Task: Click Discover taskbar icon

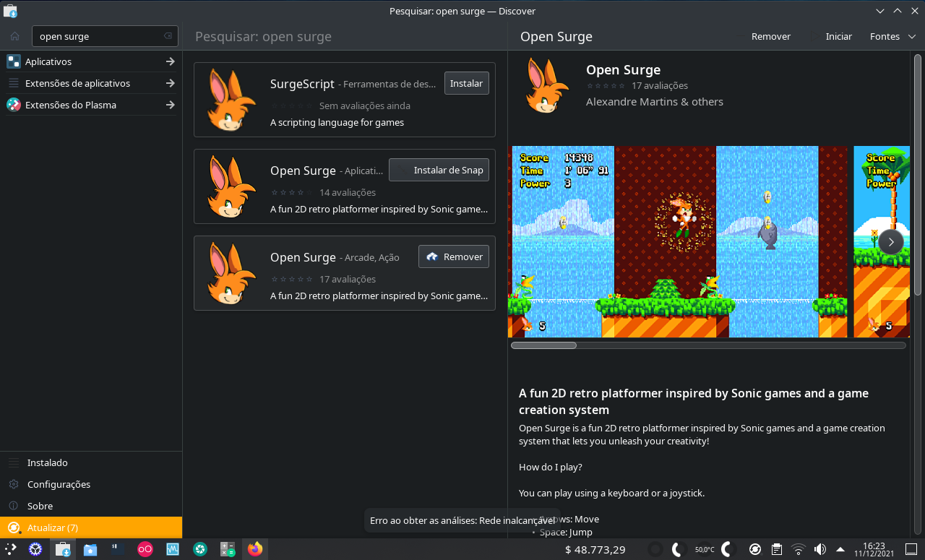Action: (x=63, y=549)
